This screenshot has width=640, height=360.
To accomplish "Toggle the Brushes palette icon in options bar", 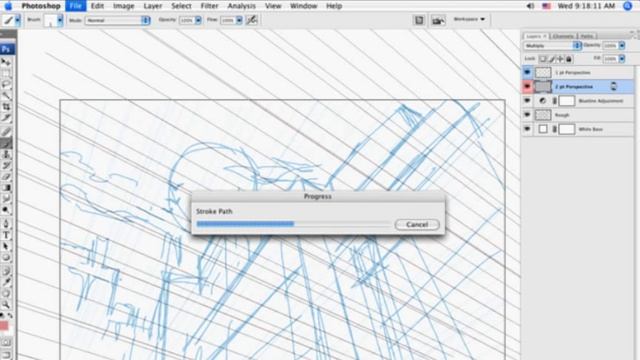I will (419, 20).
